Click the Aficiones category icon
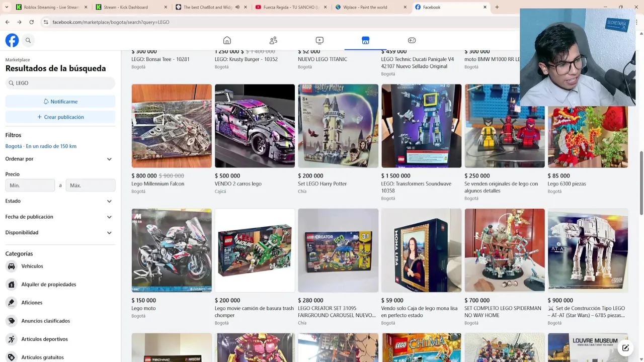 coord(11,303)
